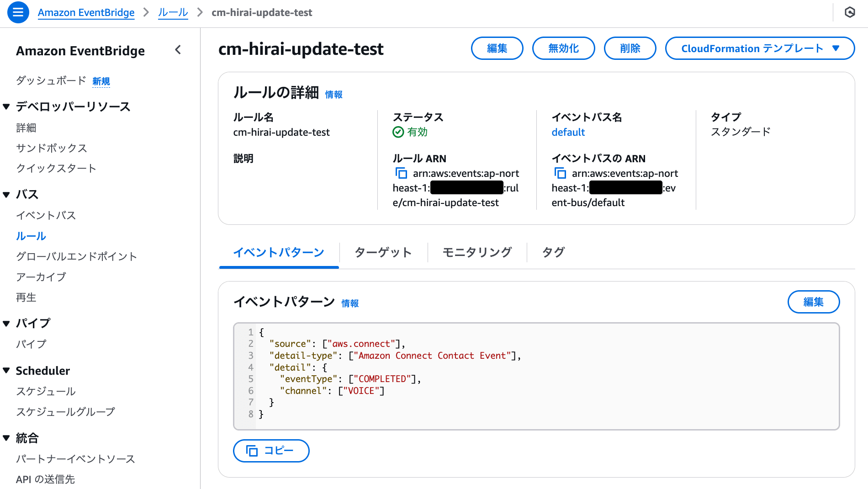Open サンドボックス in the sidebar
The width and height of the screenshot is (868, 489).
[x=52, y=148]
